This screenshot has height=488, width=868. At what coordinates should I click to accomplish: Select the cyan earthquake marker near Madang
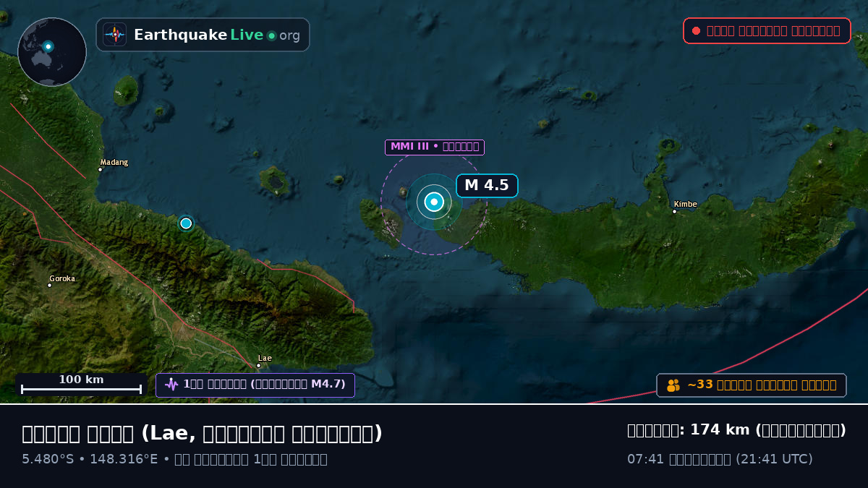pos(186,223)
